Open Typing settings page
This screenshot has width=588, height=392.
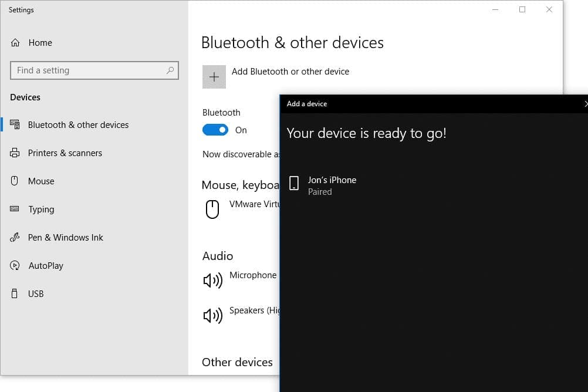94,209
